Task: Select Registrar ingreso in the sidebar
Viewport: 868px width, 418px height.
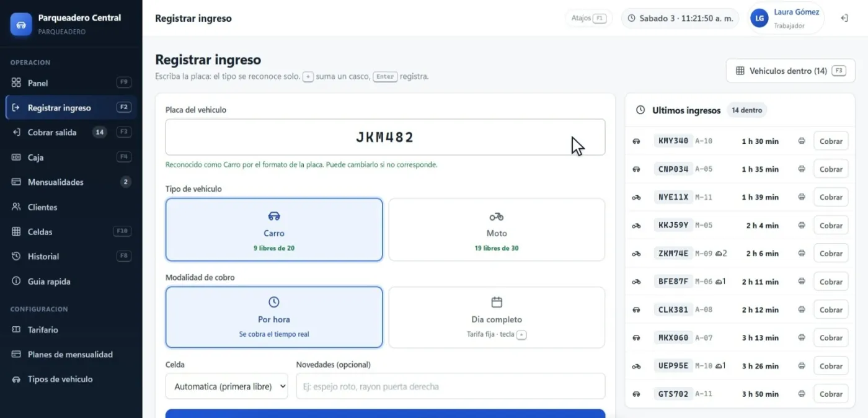Action: coord(71,107)
